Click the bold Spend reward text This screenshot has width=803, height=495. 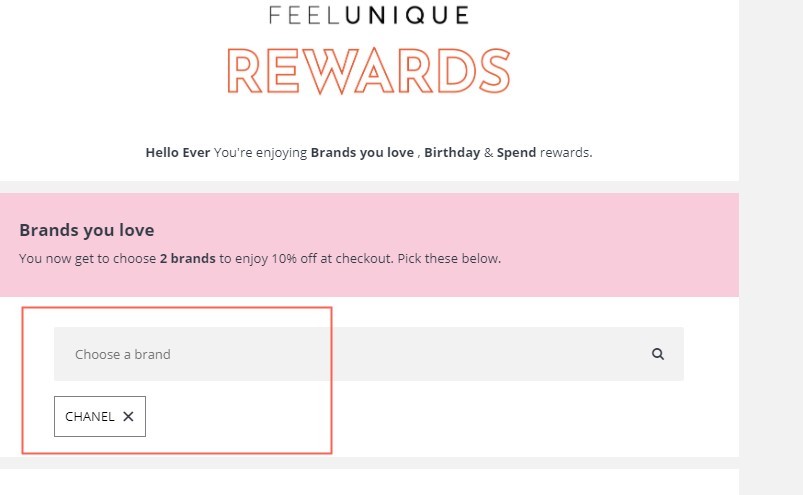pos(516,153)
